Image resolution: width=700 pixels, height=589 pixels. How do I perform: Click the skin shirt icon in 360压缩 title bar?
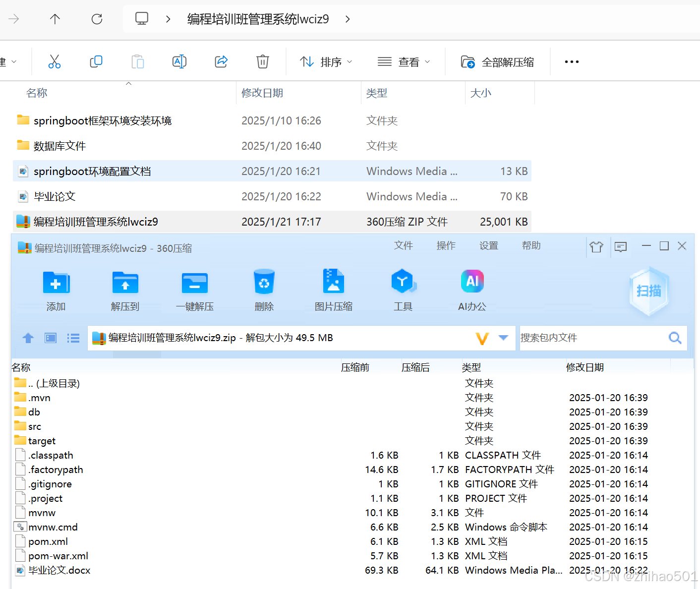[596, 246]
